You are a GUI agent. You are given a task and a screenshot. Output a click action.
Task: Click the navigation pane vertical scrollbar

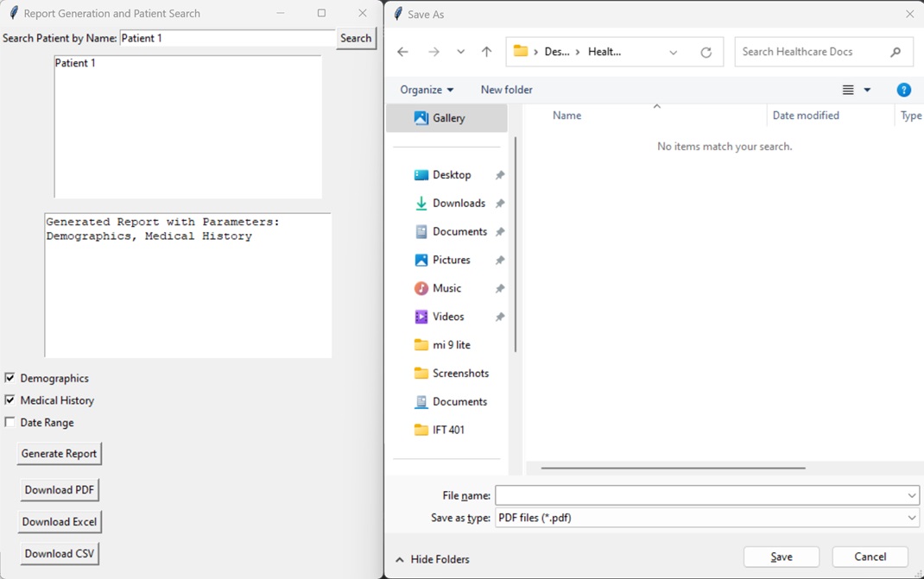point(516,244)
